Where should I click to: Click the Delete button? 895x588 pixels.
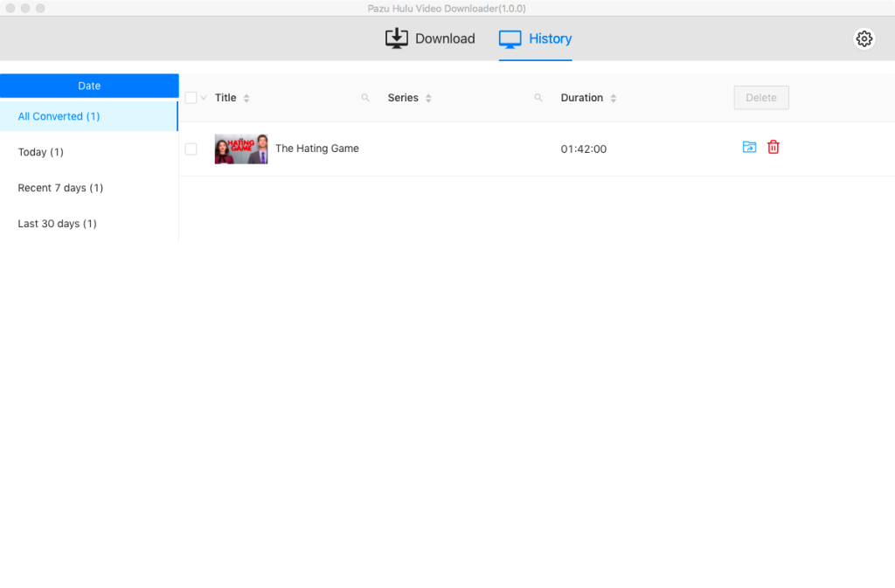pyautogui.click(x=761, y=98)
